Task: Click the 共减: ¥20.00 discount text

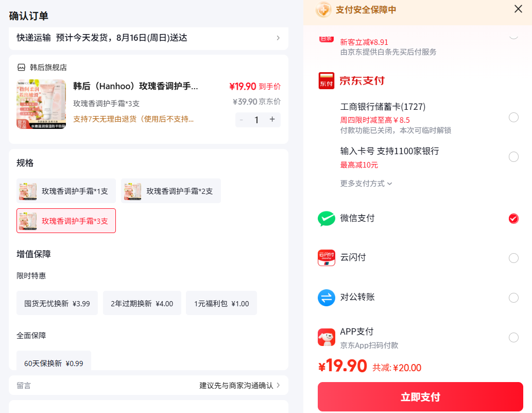Action: click(x=397, y=368)
